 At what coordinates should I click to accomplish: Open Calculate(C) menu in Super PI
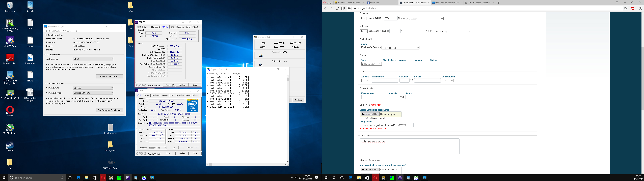click(x=212, y=74)
